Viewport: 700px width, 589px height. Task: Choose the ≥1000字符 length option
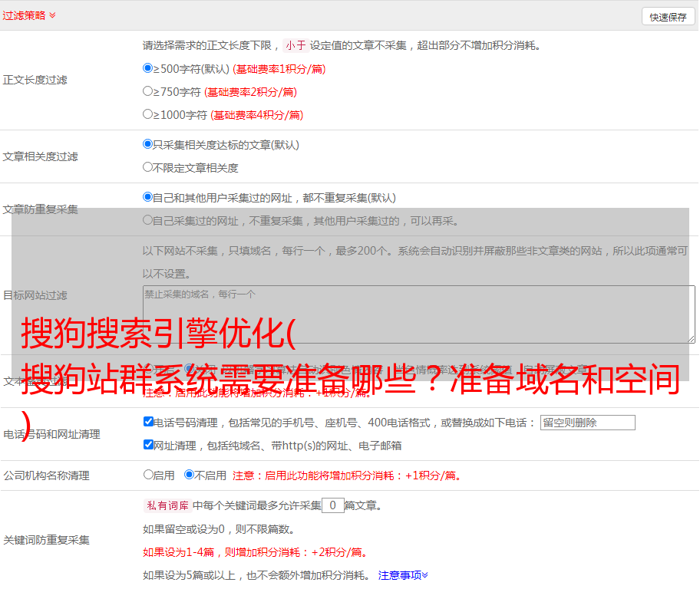[x=147, y=114]
